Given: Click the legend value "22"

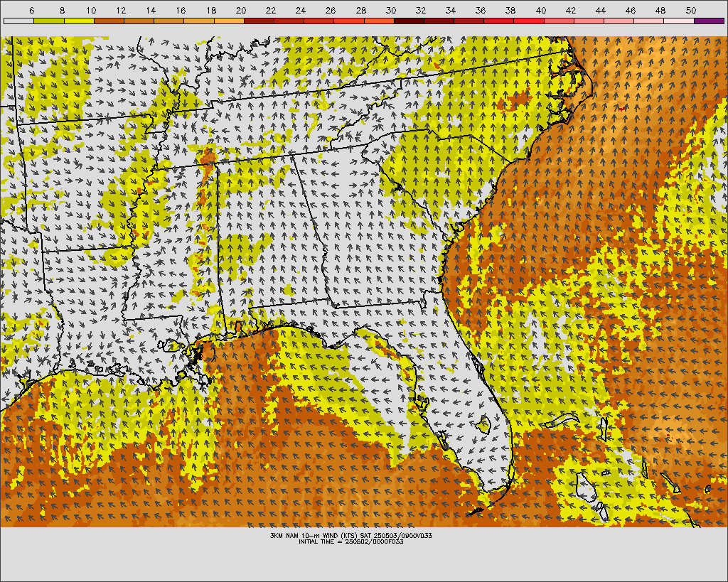Looking at the screenshot, I should (271, 10).
